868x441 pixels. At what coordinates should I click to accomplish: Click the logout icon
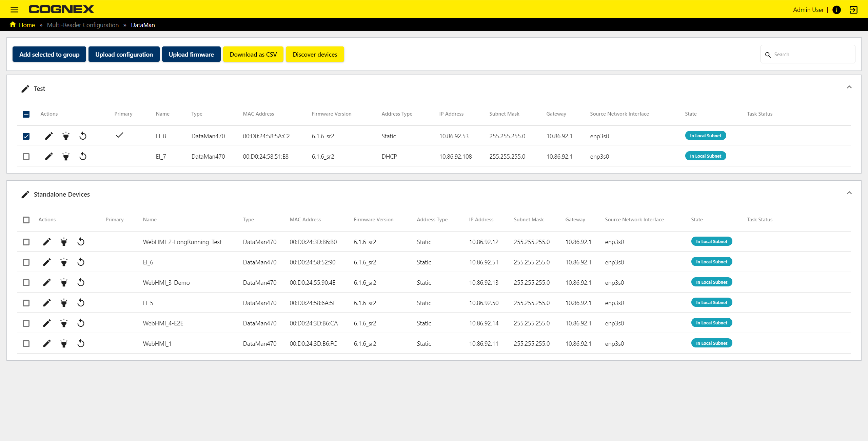tap(854, 9)
